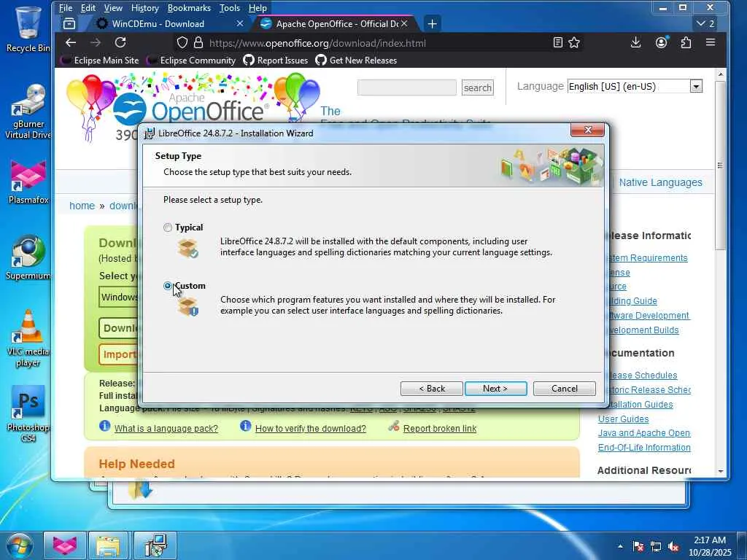Screen dimensions: 747x560
Task: Go Back in the Installation Wizard
Action: point(432,389)
